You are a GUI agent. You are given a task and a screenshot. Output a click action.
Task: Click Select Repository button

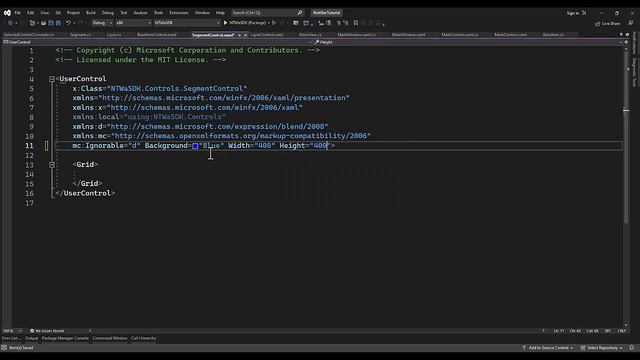pos(602,348)
